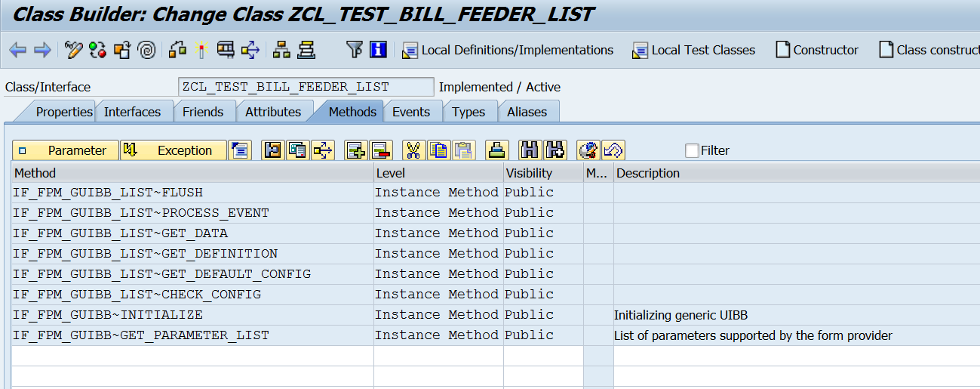Click the delete row icon

click(x=379, y=150)
